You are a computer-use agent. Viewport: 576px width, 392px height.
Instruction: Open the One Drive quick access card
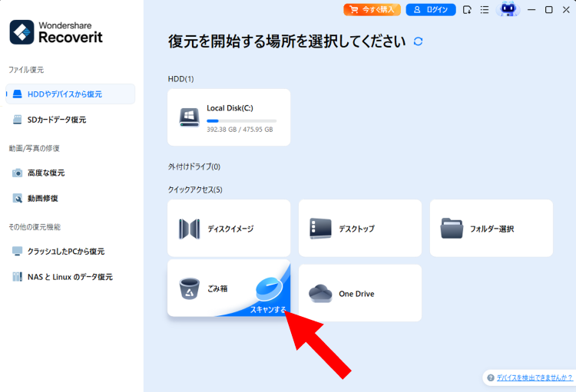[360, 293]
